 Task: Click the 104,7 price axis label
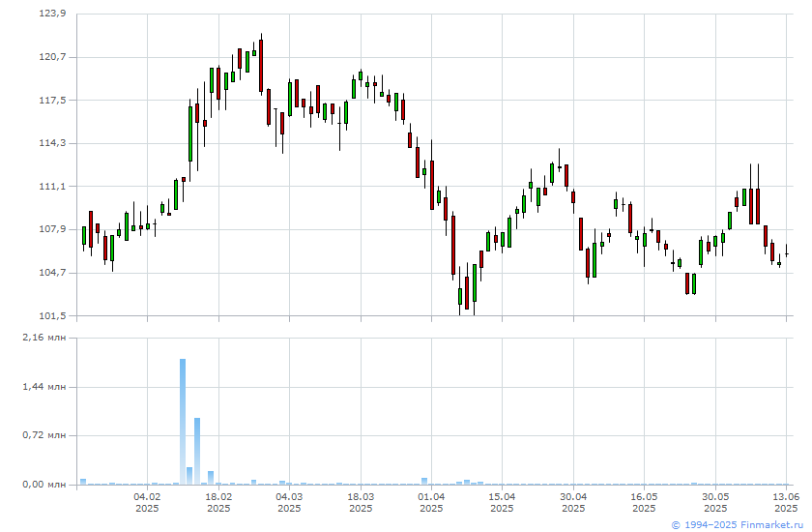pos(53,273)
